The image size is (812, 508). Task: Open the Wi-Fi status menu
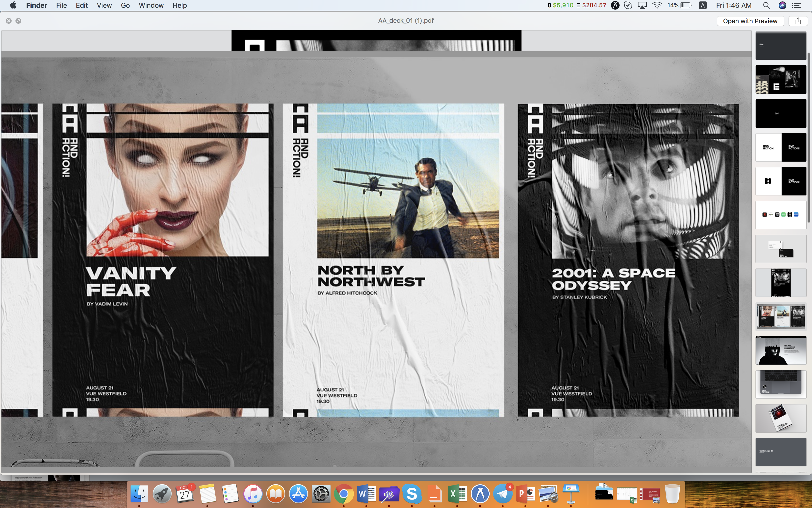[657, 5]
